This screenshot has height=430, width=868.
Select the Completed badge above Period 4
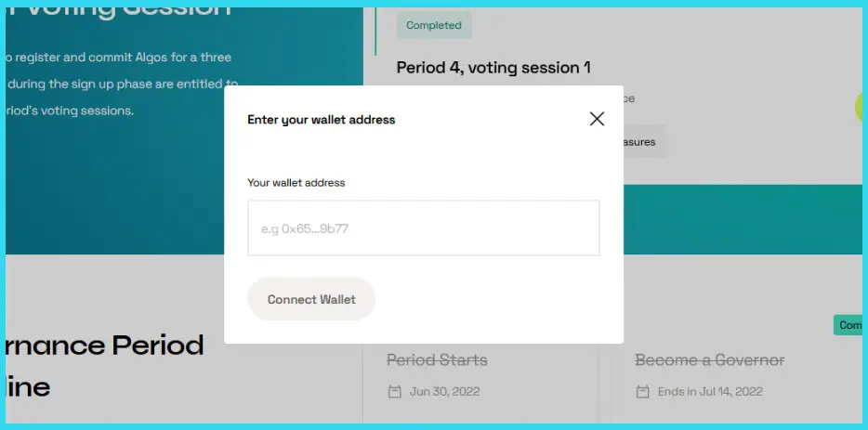tap(434, 26)
